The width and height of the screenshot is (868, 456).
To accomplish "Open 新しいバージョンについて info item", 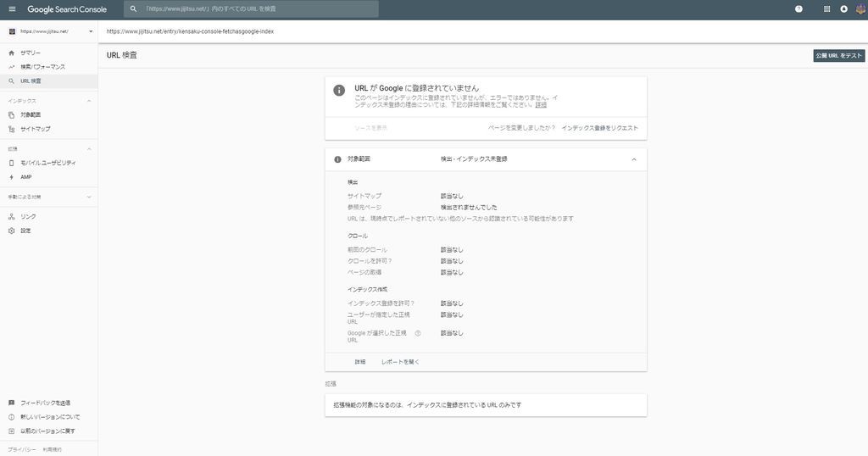I will [x=48, y=417].
